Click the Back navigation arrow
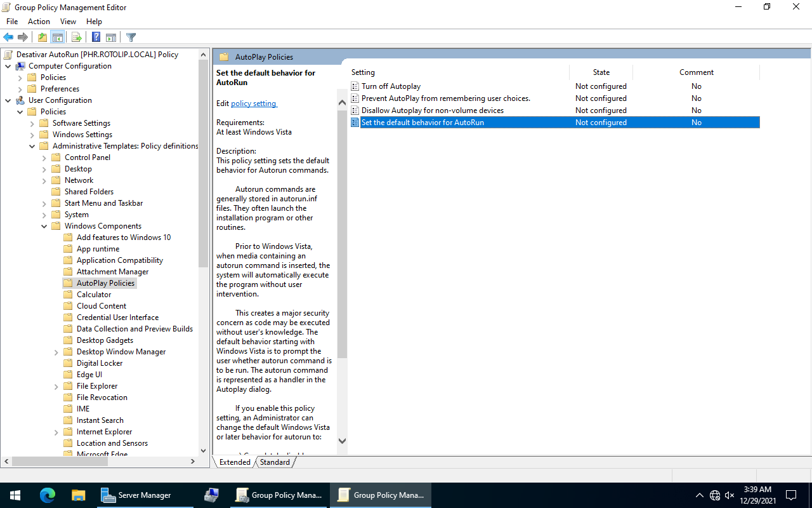Screen dimensions: 812x508 pos(8,37)
